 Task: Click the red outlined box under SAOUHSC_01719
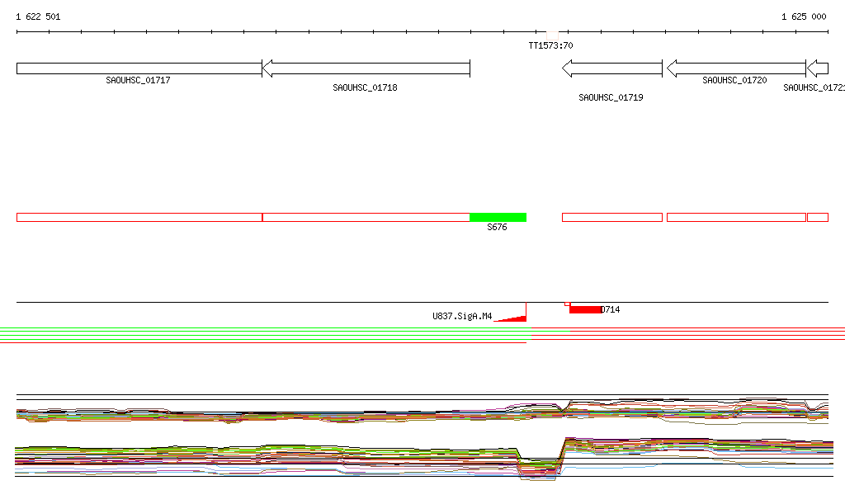point(612,217)
